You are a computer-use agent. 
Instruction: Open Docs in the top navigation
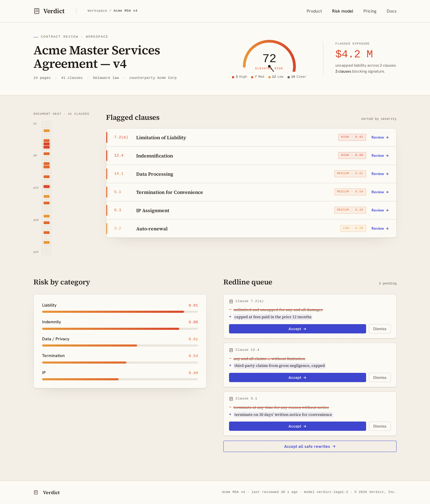[x=391, y=11]
